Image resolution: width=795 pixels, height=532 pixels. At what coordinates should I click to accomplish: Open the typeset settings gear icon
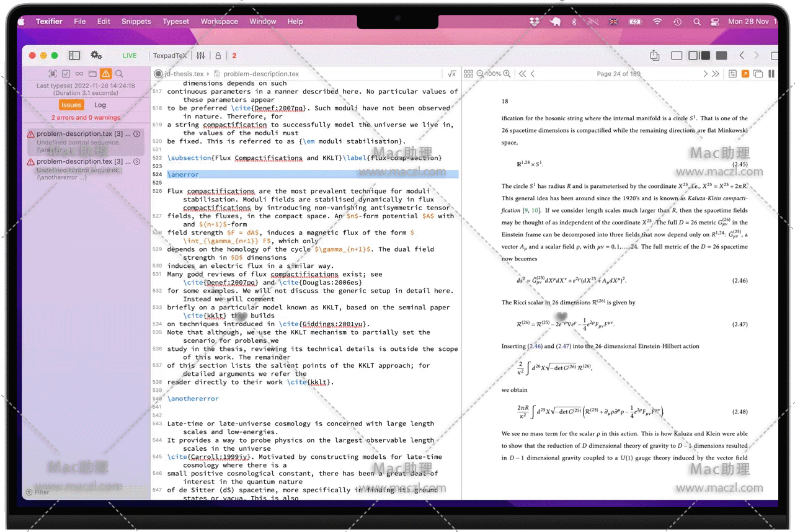click(96, 55)
